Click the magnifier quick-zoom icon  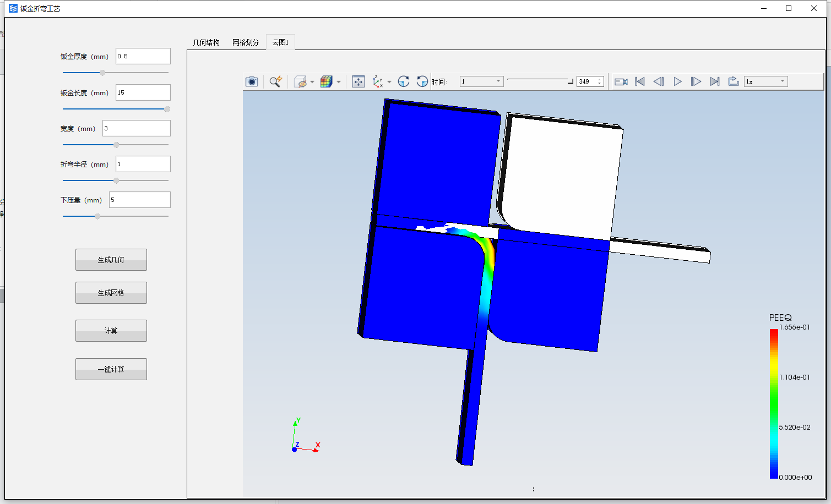click(x=275, y=81)
